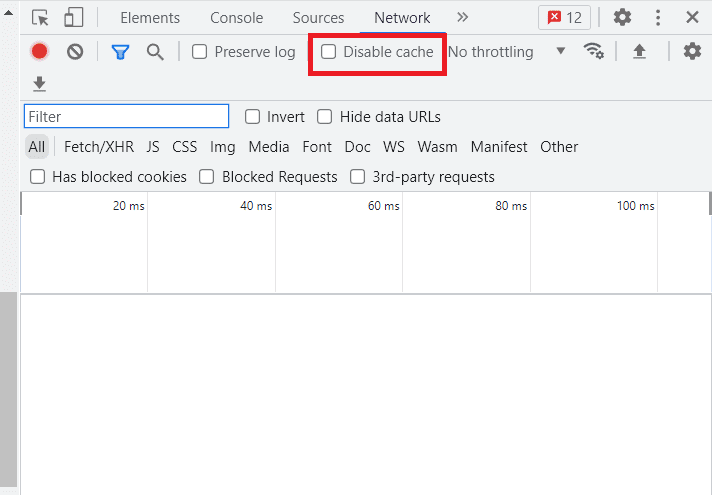Click the 20 ms timeline marker

(129, 206)
